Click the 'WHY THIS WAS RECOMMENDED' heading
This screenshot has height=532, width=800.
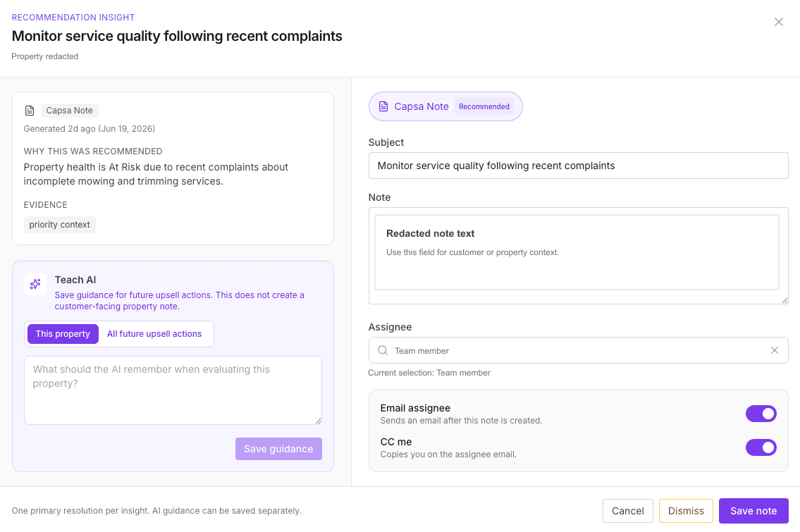click(93, 151)
